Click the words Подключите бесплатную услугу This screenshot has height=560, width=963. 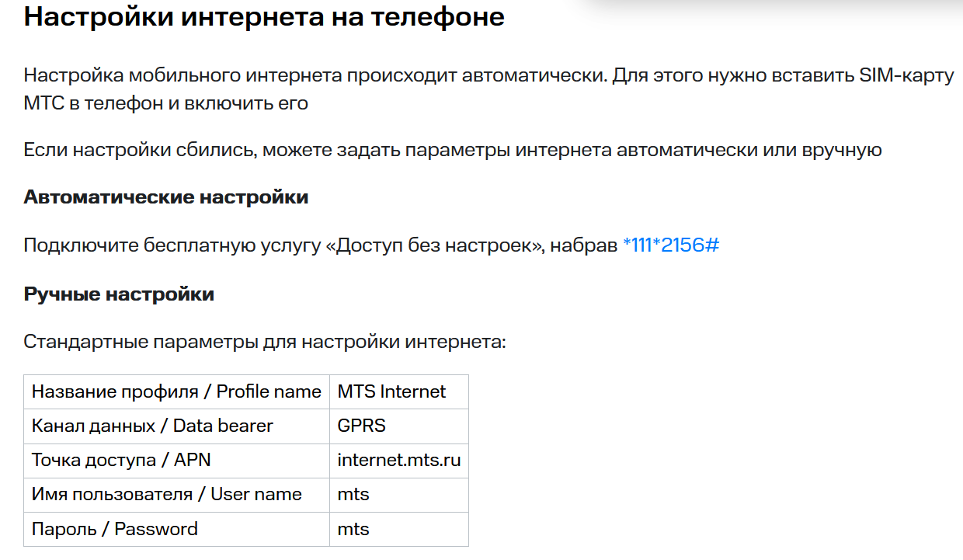tap(172, 245)
